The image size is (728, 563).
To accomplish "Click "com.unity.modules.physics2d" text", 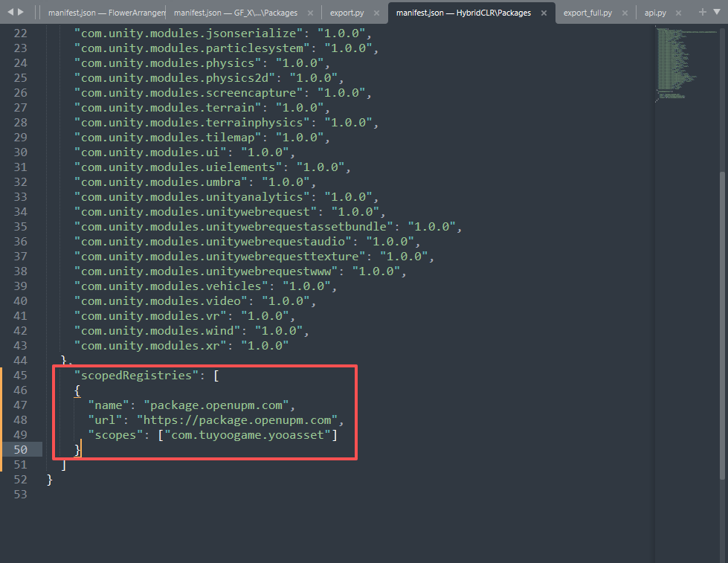I will (x=175, y=78).
